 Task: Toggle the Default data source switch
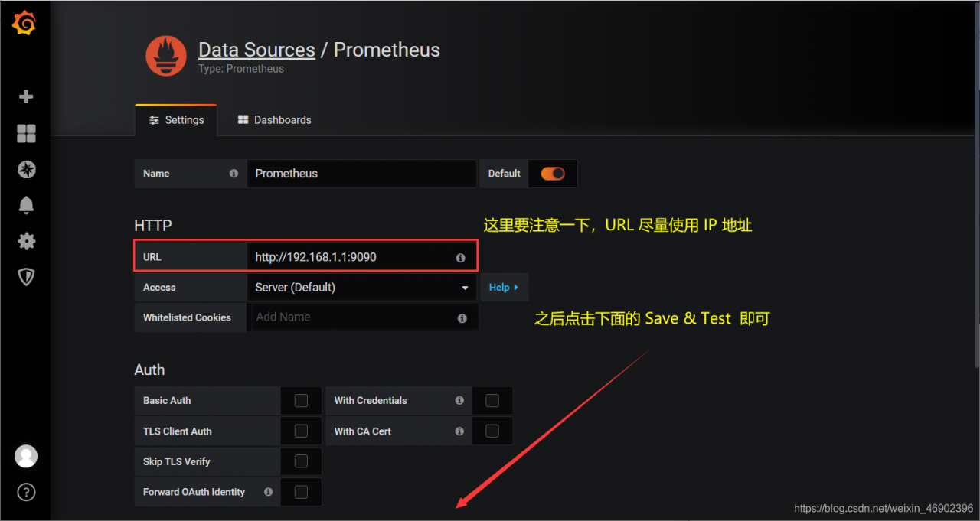click(x=553, y=174)
